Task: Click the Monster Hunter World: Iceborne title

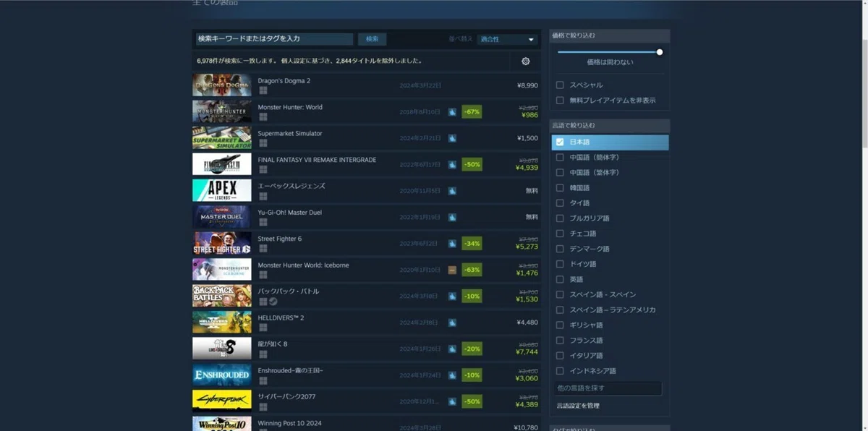Action: coord(304,265)
